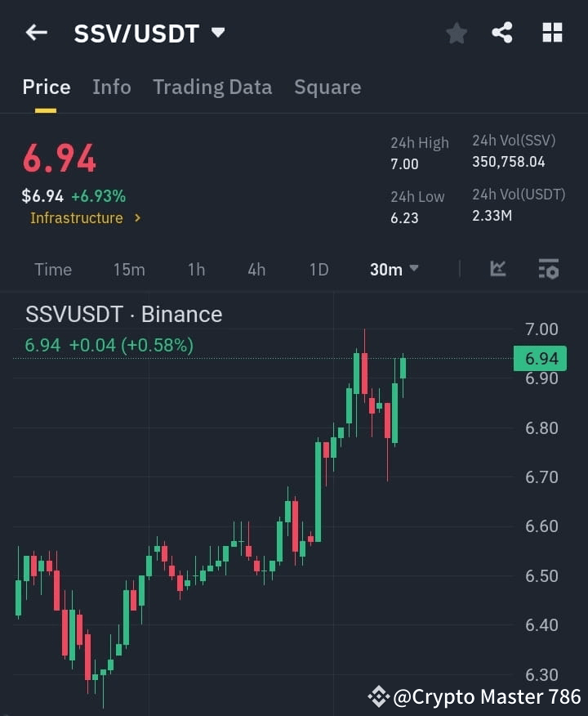The image size is (588, 716).
Task: Choose the 1D interval
Action: point(318,270)
